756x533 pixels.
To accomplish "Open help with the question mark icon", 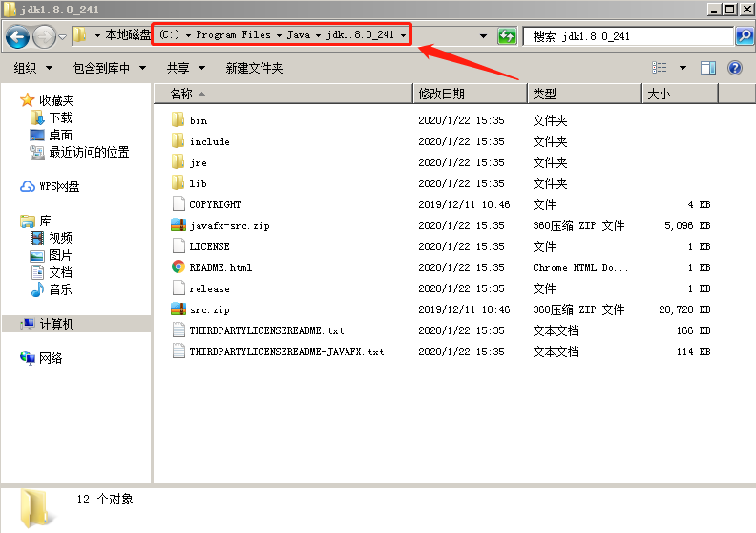I will coord(735,68).
